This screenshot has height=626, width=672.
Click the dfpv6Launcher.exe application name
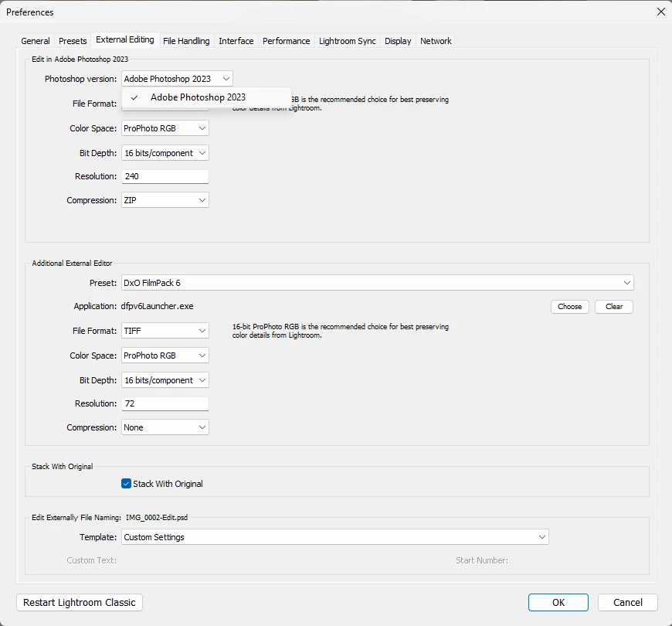click(x=157, y=306)
